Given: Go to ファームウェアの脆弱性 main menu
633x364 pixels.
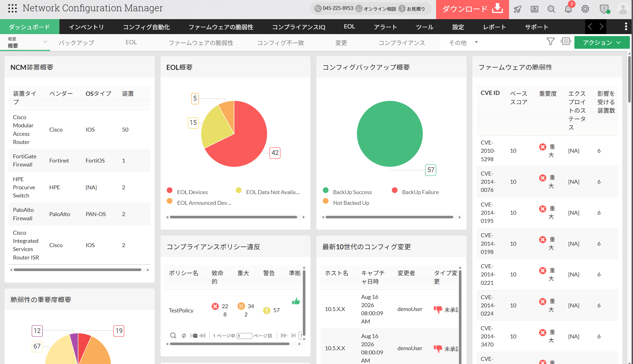Looking at the screenshot, I should [x=221, y=27].
